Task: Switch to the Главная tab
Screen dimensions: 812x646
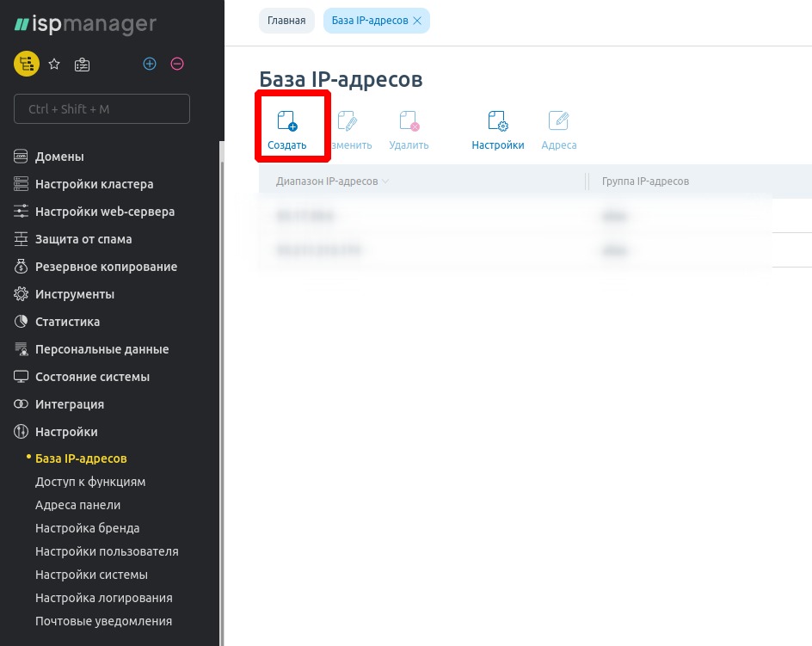Action: click(286, 21)
